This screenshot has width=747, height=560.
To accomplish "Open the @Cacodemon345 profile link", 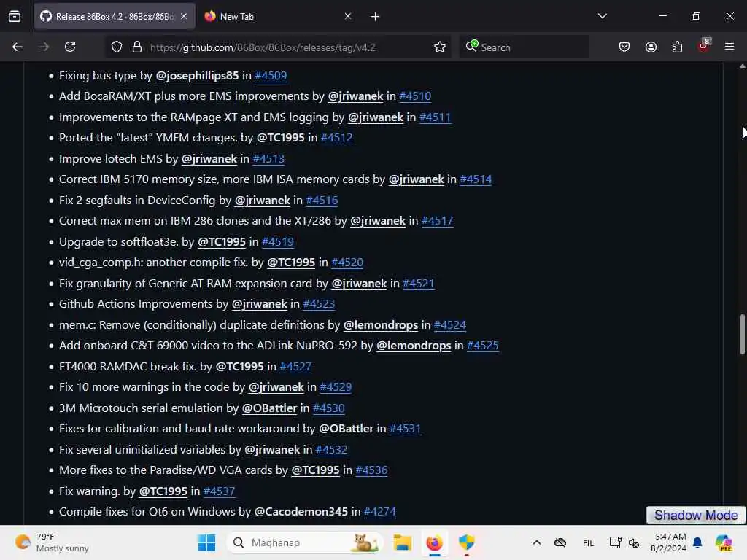I will [x=301, y=512].
